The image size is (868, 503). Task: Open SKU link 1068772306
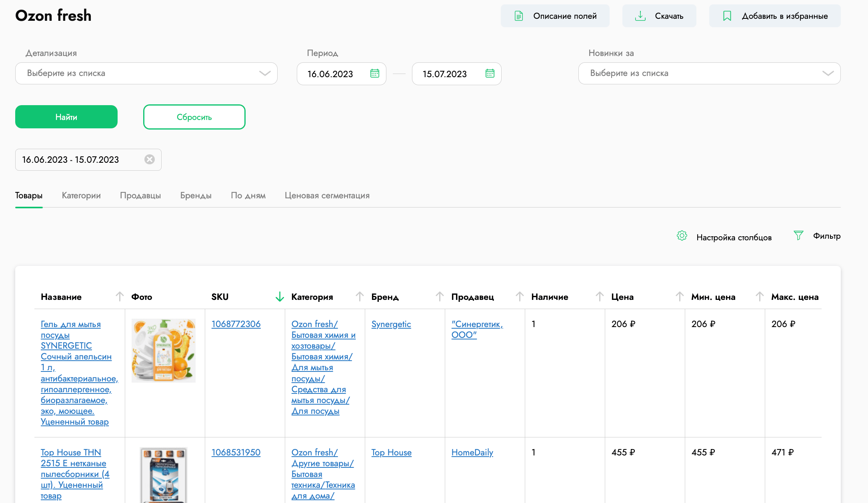coord(236,324)
